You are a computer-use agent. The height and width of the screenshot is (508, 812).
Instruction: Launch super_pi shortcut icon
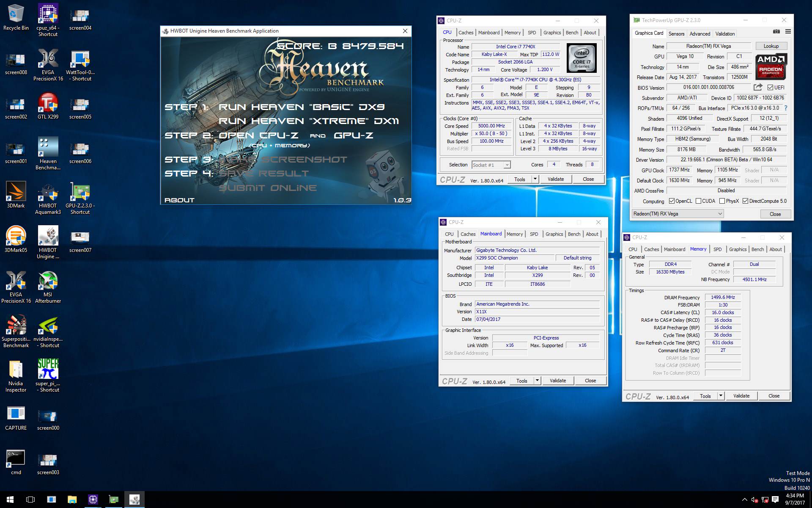click(48, 376)
